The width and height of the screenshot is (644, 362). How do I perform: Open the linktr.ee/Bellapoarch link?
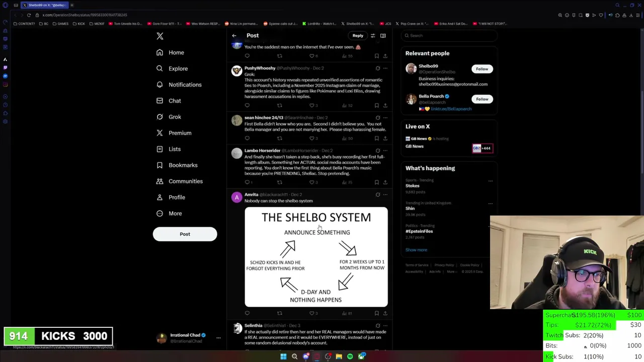click(451, 109)
